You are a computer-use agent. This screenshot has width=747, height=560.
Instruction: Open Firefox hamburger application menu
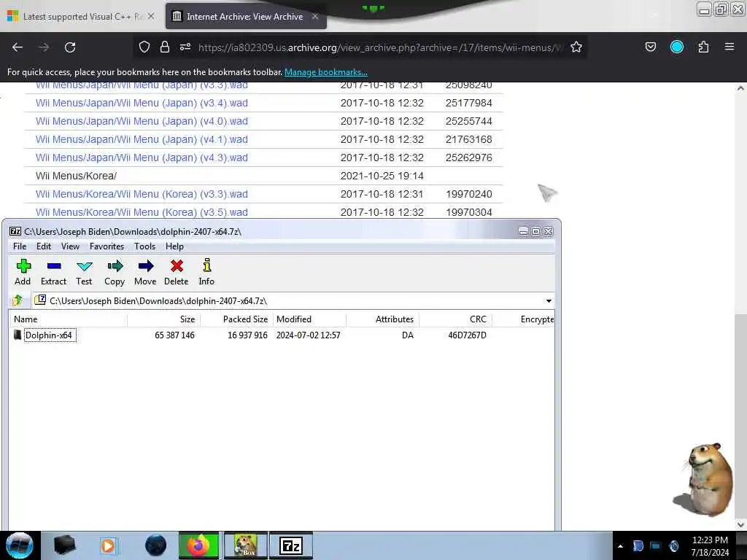pyautogui.click(x=729, y=47)
